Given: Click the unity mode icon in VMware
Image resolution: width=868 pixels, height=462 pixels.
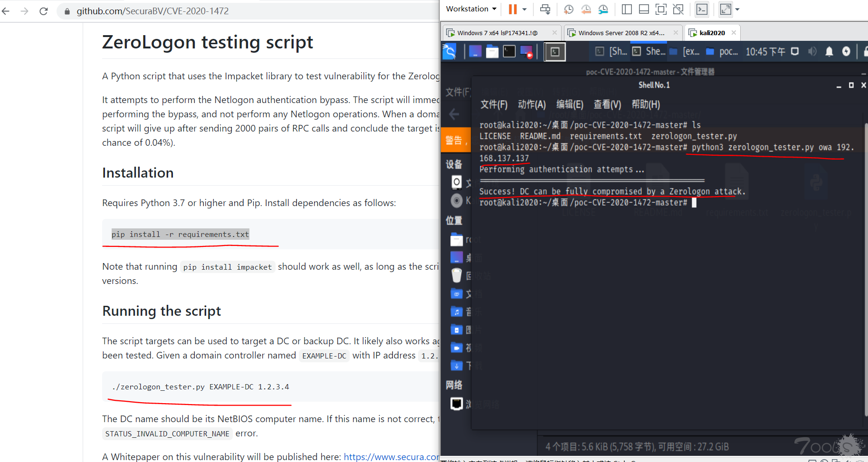Looking at the screenshot, I should point(678,9).
